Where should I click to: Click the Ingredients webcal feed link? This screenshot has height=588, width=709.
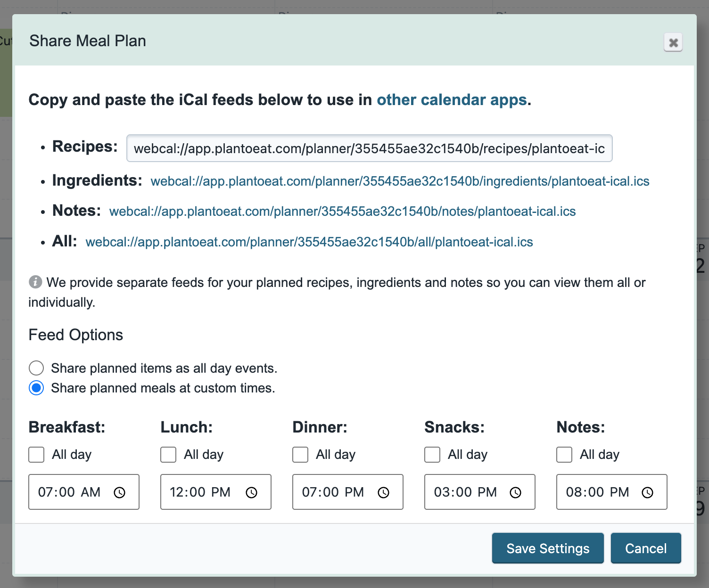(x=400, y=181)
